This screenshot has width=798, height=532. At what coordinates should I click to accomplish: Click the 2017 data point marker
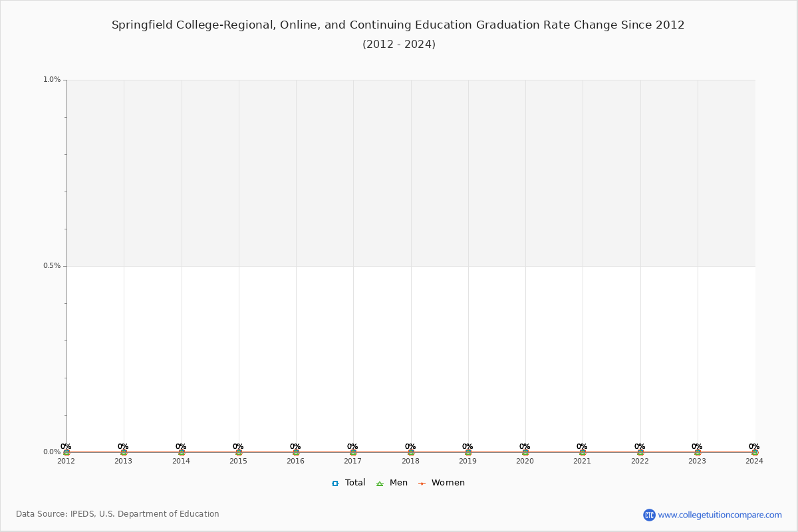point(353,452)
